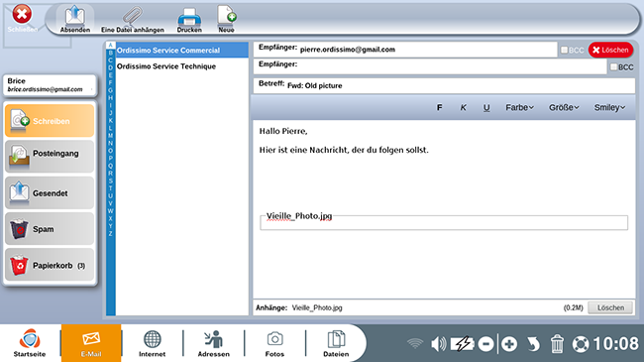Image resolution: width=644 pixels, height=362 pixels.
Task: Open the Smiley dropdown
Action: pos(609,107)
